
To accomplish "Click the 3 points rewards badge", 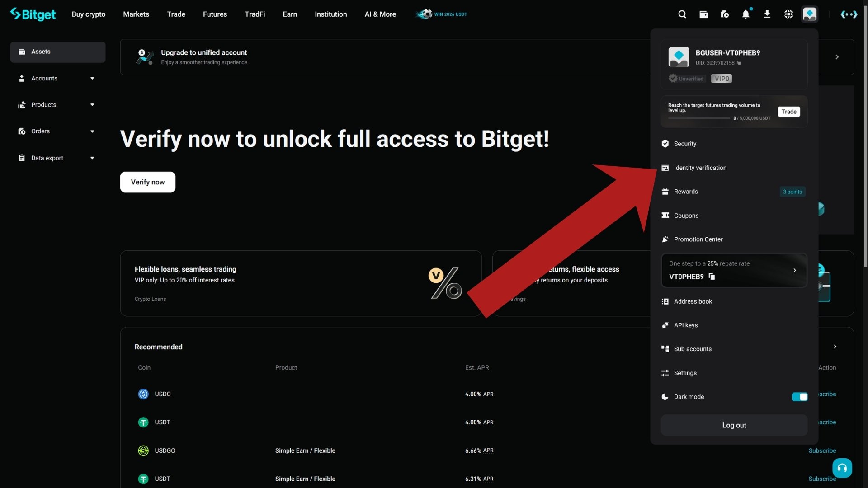I will click(793, 192).
